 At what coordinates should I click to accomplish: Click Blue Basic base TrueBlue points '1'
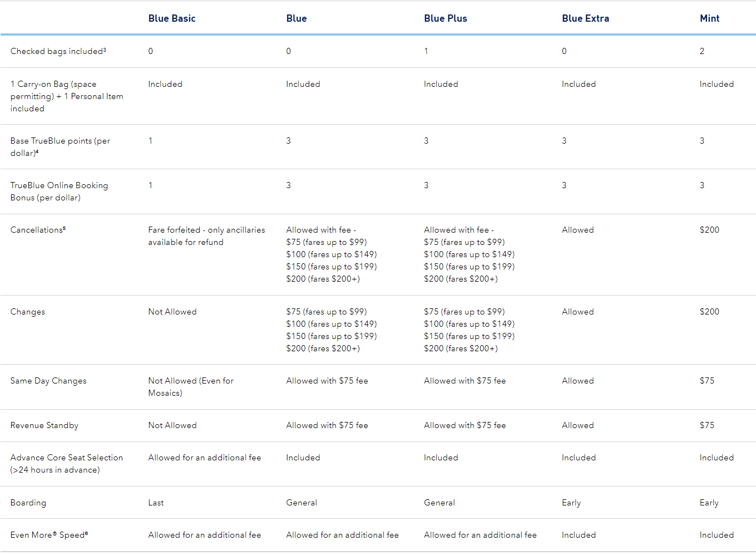point(150,141)
